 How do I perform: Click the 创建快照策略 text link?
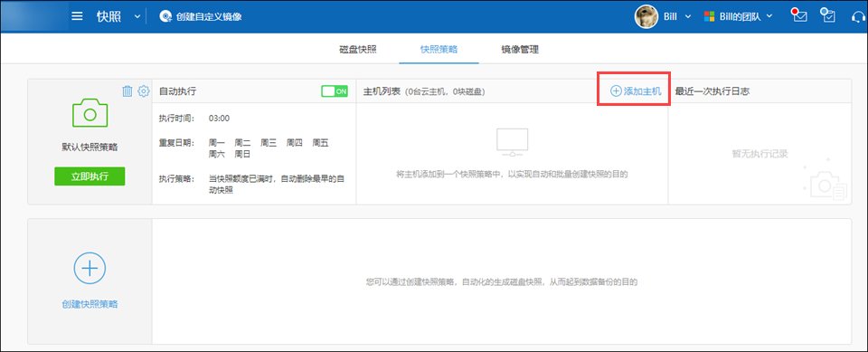(x=90, y=304)
